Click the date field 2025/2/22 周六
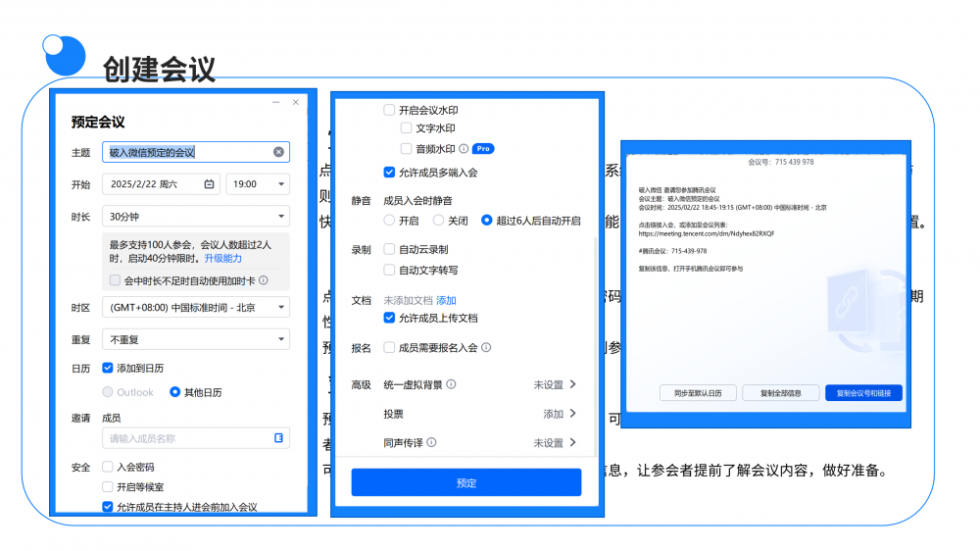The width and height of the screenshot is (980, 551). coord(162,184)
